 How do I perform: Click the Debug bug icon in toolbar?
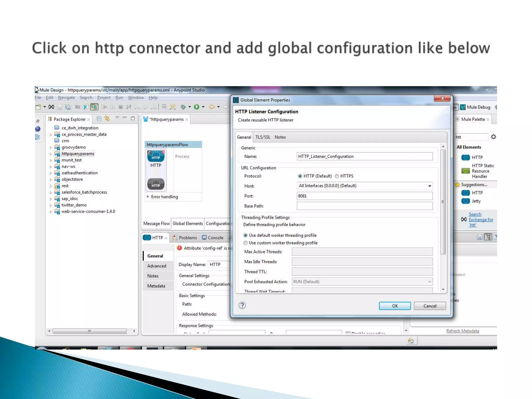point(183,107)
